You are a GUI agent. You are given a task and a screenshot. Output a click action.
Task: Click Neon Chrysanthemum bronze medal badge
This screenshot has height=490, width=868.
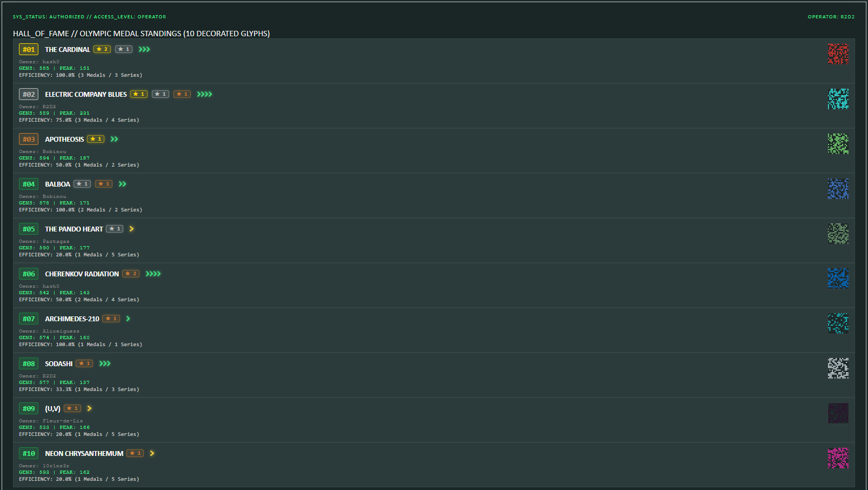135,453
